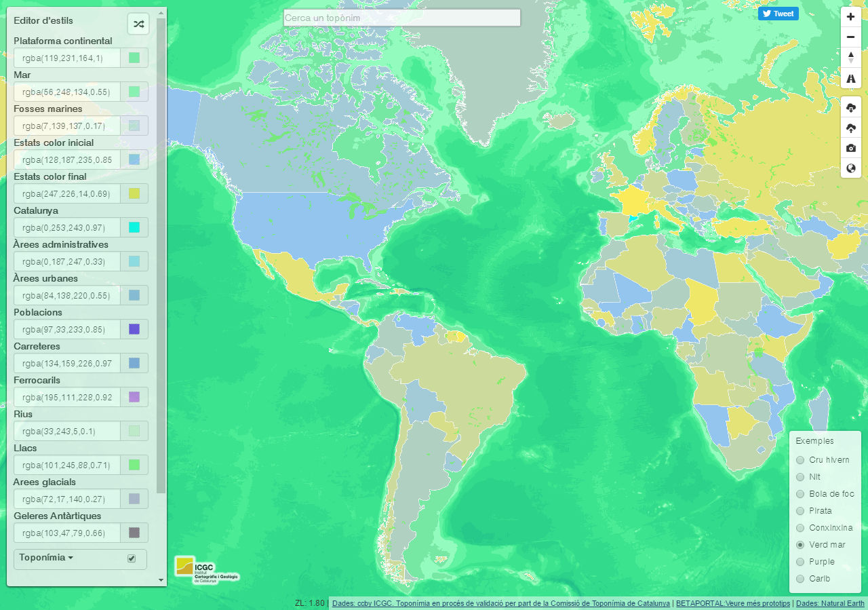Toggle the Toponímia checkbox
Screen dimensions: 868x610
pos(132,558)
